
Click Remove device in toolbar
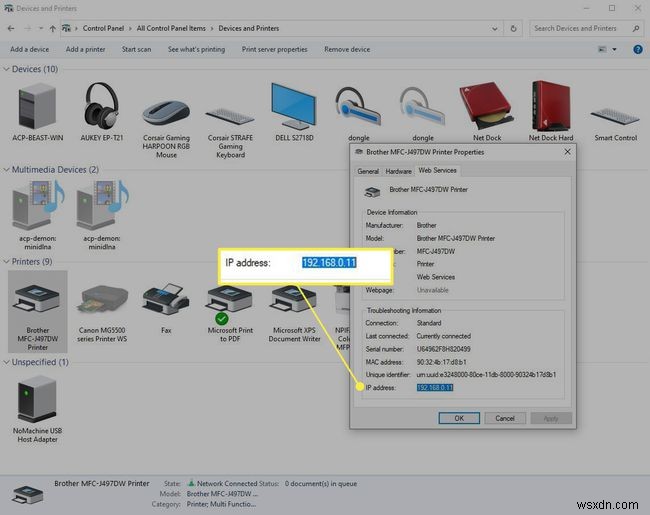coord(347,49)
